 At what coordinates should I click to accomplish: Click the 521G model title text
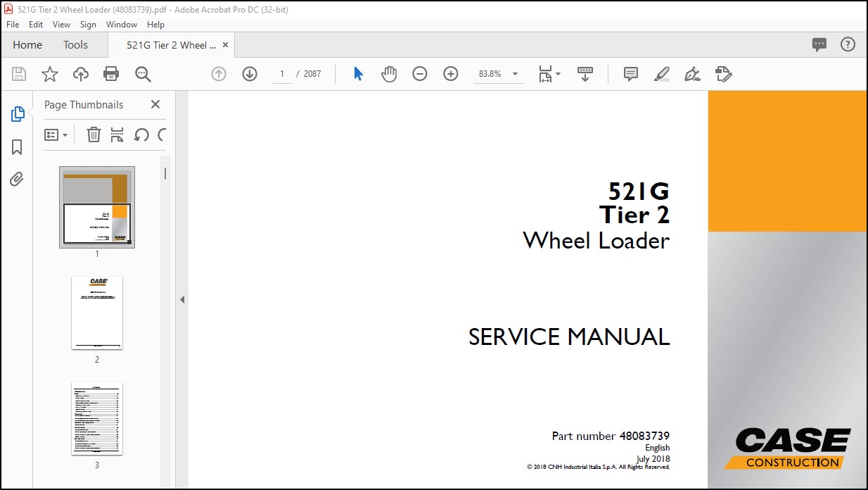[639, 191]
